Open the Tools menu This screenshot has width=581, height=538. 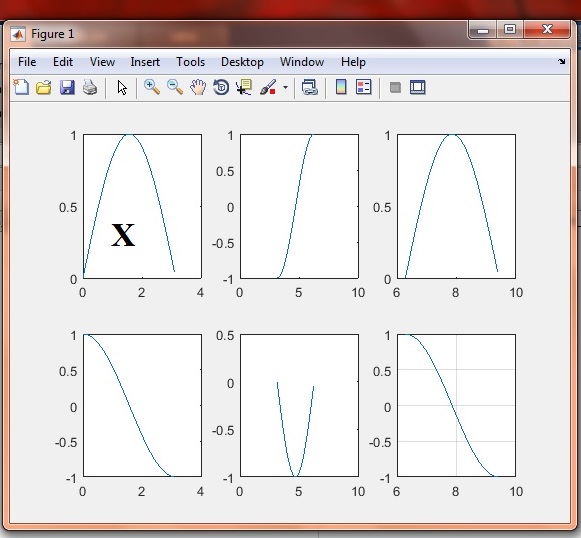[x=190, y=62]
